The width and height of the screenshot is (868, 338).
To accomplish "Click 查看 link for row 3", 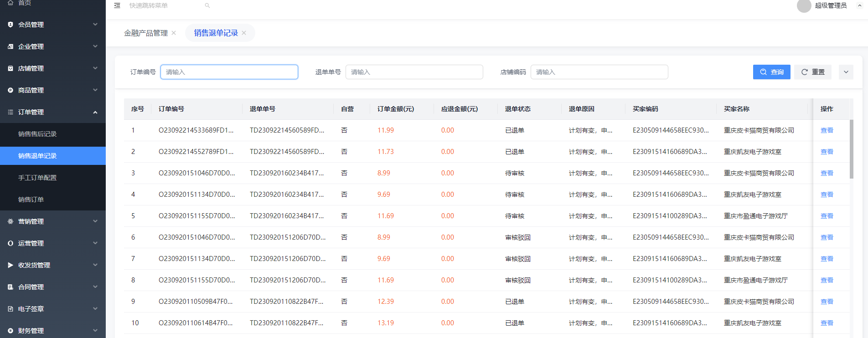I will tap(827, 173).
